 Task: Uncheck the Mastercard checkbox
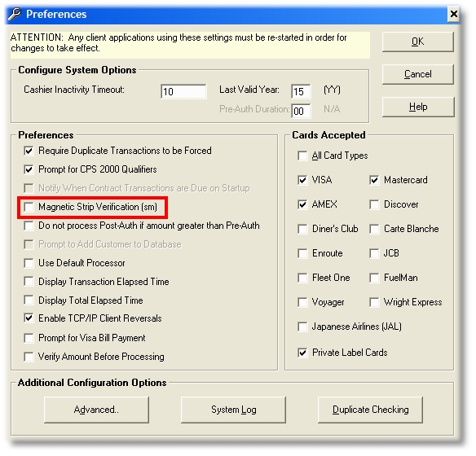click(x=374, y=180)
